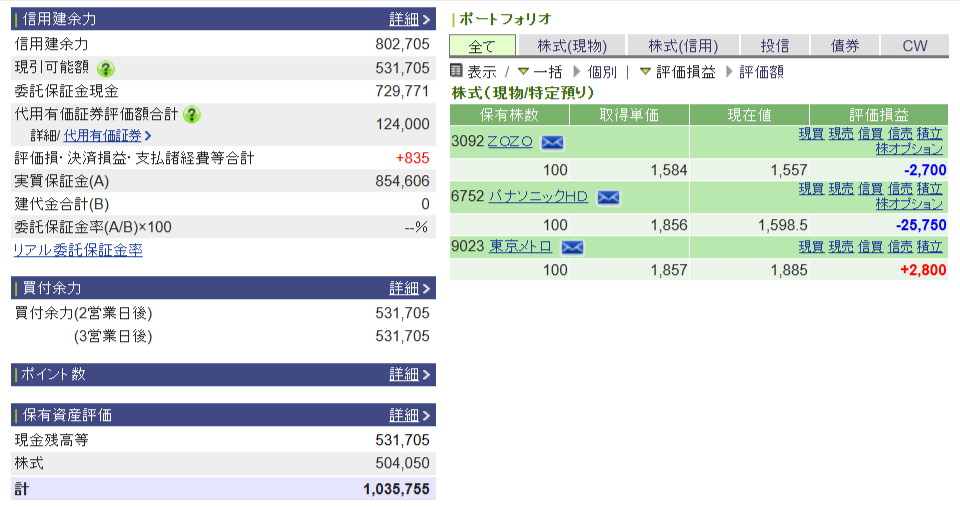Click mail icon next to パナソニックHD
Viewport: 960px width, 507px height.
pos(608,197)
